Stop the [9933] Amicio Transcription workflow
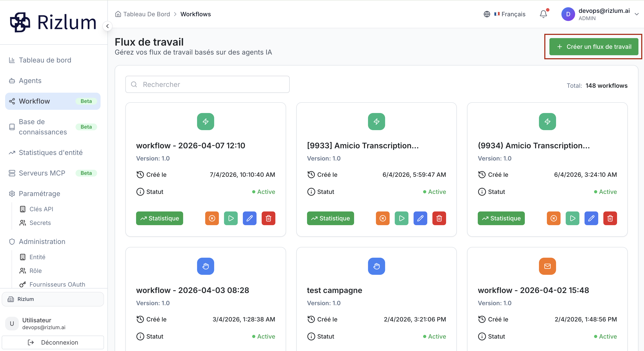 [383, 218]
